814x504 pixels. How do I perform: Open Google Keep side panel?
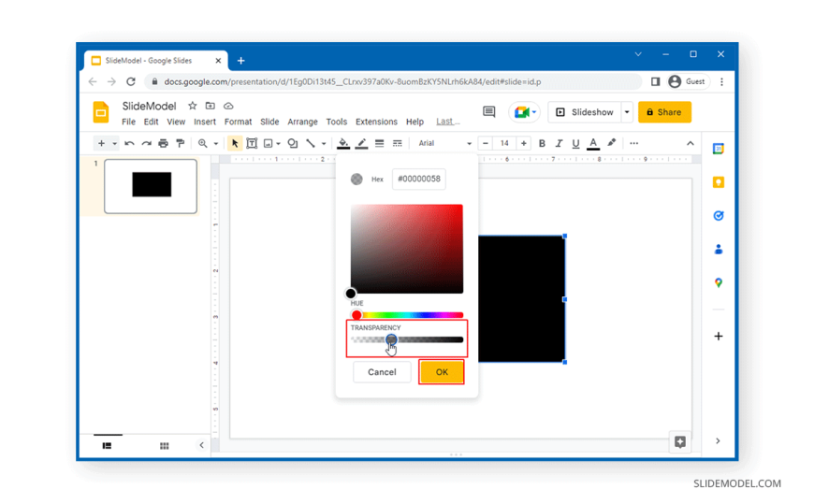pos(719,182)
